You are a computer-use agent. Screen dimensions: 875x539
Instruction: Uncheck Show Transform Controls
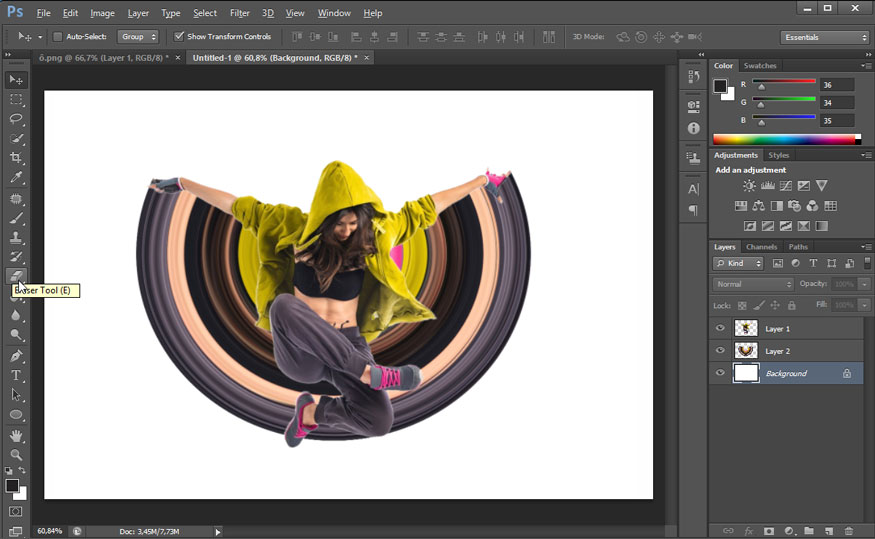(x=179, y=37)
